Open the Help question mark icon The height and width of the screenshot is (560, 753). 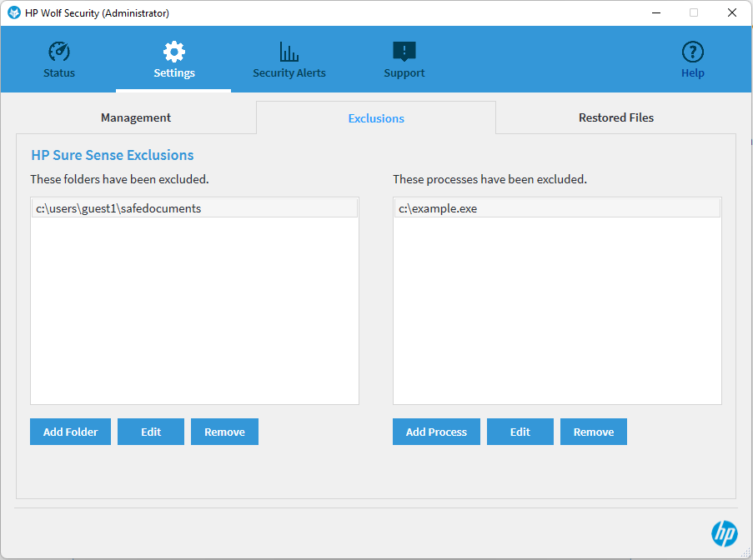point(693,52)
